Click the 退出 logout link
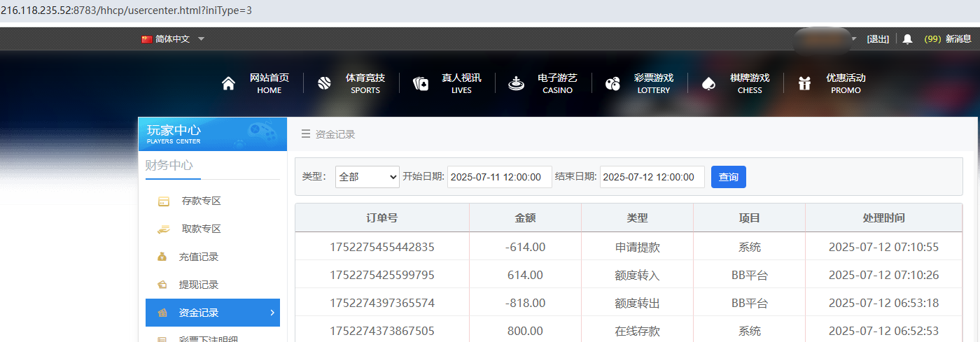 [x=878, y=39]
